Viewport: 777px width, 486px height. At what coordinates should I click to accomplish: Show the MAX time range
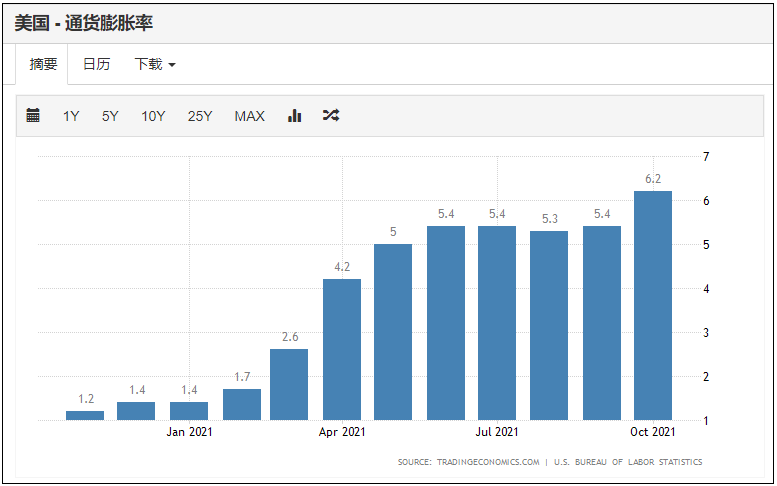click(x=249, y=116)
